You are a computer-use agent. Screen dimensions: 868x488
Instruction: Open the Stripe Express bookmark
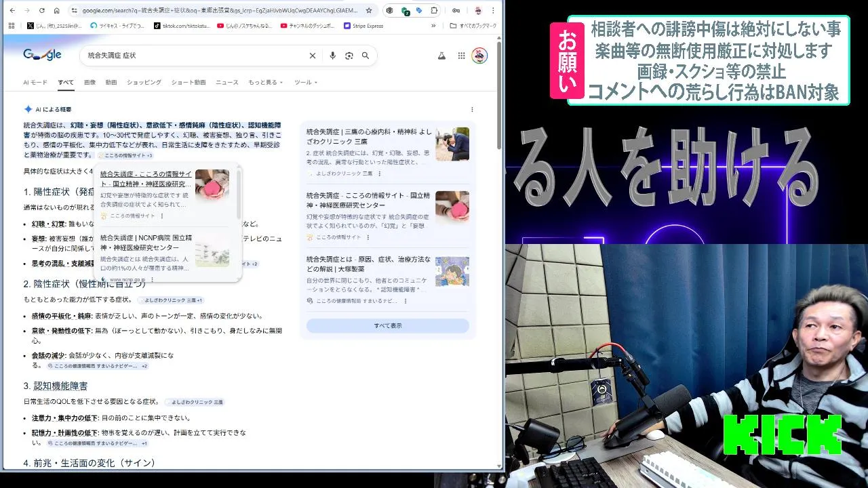click(x=364, y=26)
